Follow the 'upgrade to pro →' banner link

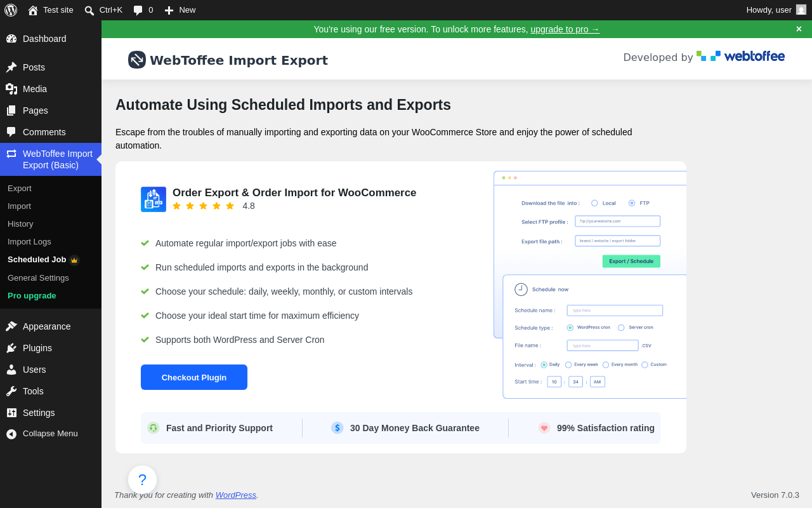565,29
